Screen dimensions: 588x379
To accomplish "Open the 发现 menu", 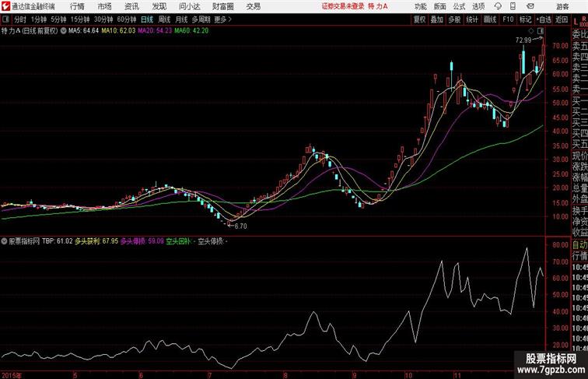I will (x=159, y=6).
